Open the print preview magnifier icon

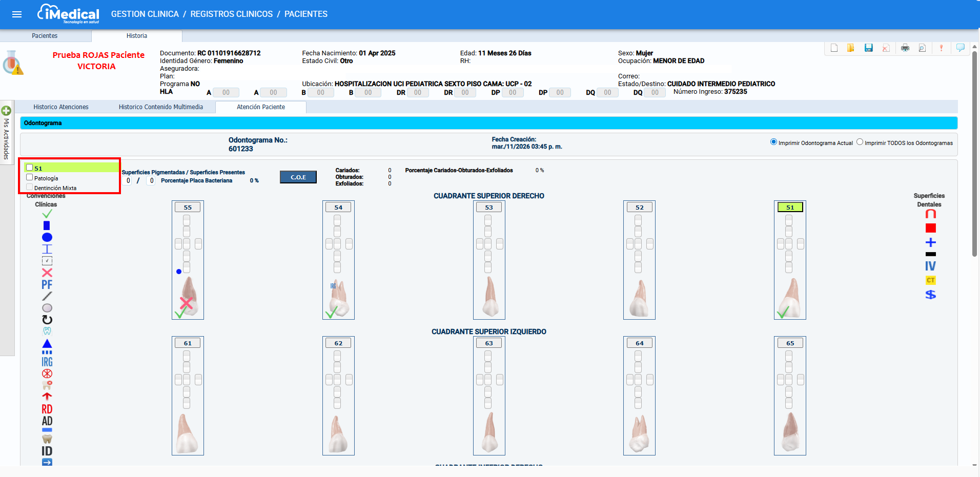pos(922,48)
